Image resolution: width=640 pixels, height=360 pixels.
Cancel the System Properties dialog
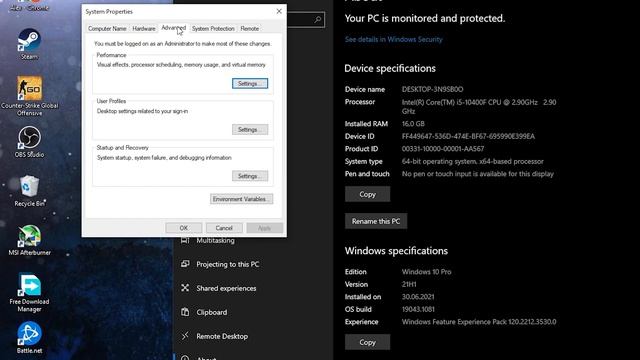[x=224, y=228]
